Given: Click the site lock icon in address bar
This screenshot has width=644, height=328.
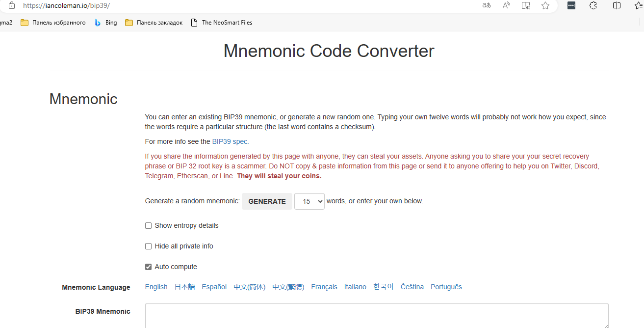Looking at the screenshot, I should [x=12, y=5].
